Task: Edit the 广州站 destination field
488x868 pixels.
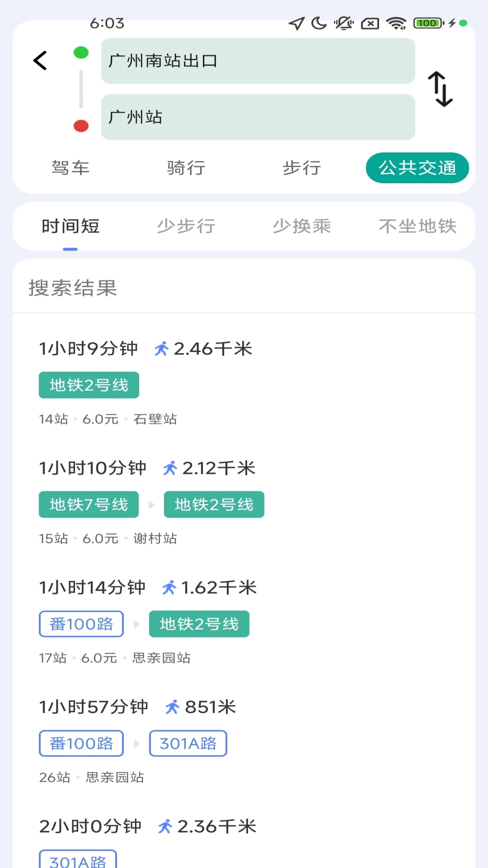Action: point(258,117)
